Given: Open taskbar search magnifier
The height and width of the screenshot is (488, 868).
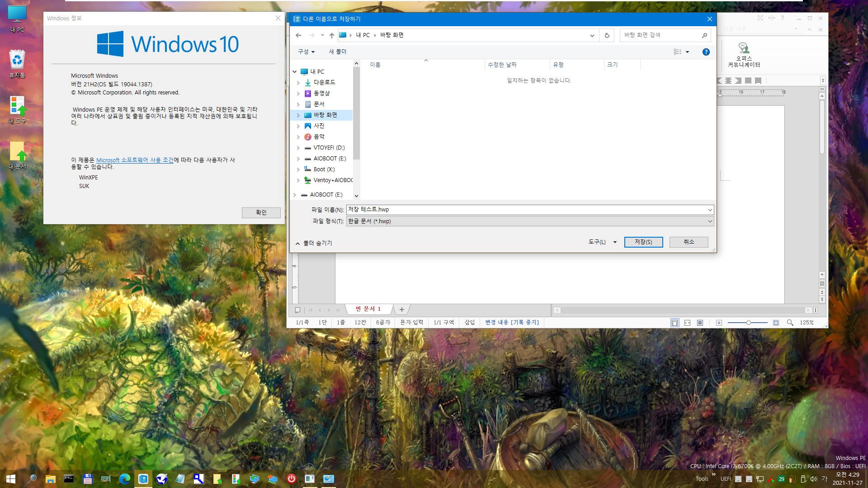Looking at the screenshot, I should (x=32, y=479).
